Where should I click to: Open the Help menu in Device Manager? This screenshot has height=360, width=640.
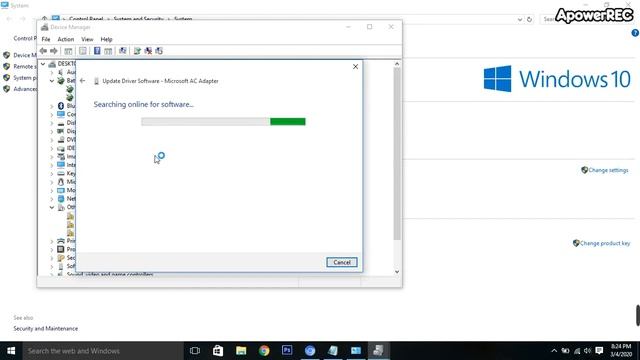[106, 39]
